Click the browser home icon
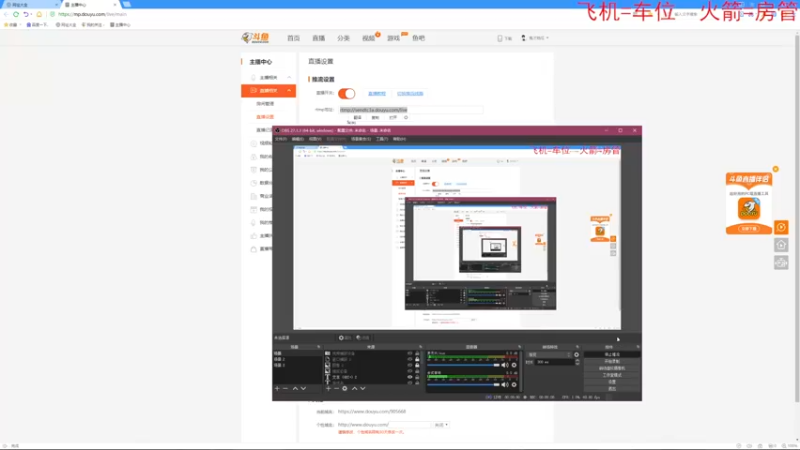 tap(39, 14)
